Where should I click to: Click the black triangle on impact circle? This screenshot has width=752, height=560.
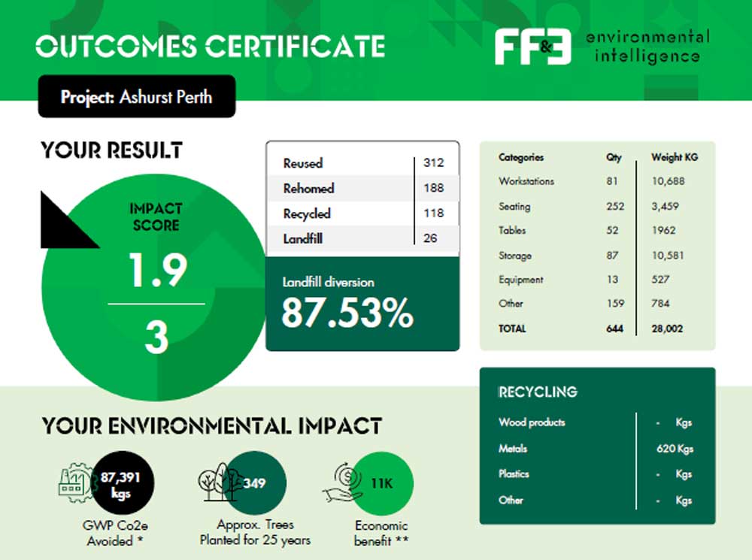click(64, 221)
